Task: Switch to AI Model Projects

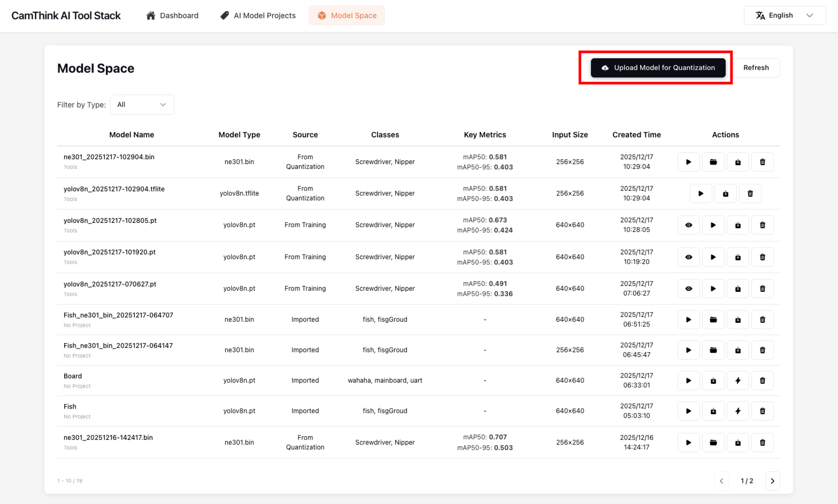Action: 258,15
